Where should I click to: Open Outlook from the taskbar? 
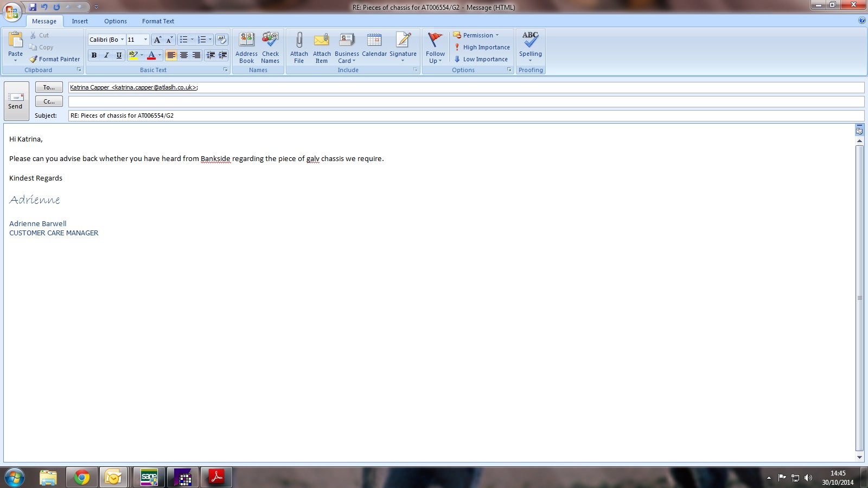pos(114,478)
